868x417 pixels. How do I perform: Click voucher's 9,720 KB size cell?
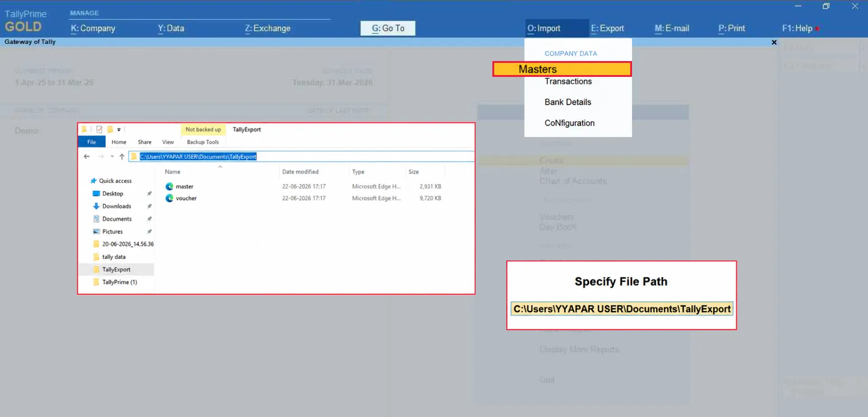click(x=430, y=198)
